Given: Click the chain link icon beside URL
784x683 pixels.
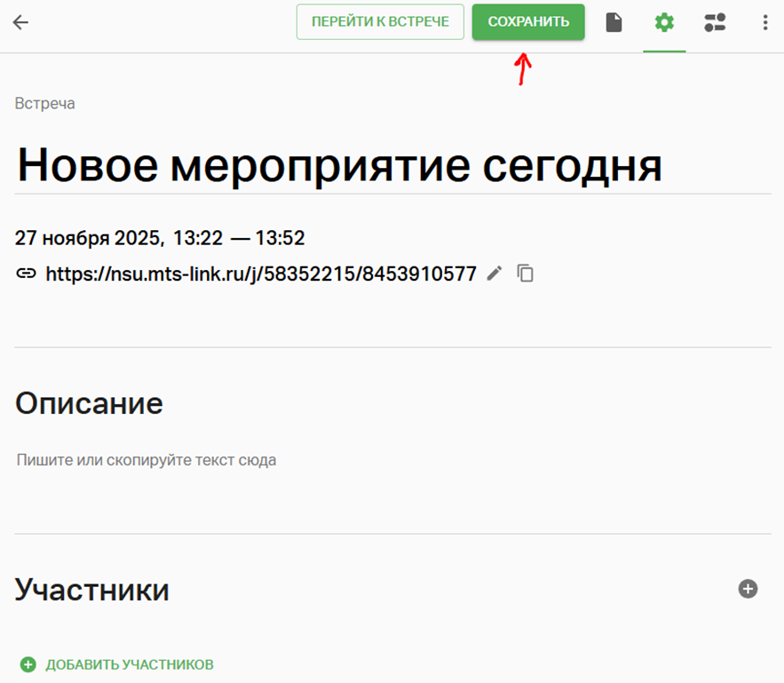Looking at the screenshot, I should 26,274.
